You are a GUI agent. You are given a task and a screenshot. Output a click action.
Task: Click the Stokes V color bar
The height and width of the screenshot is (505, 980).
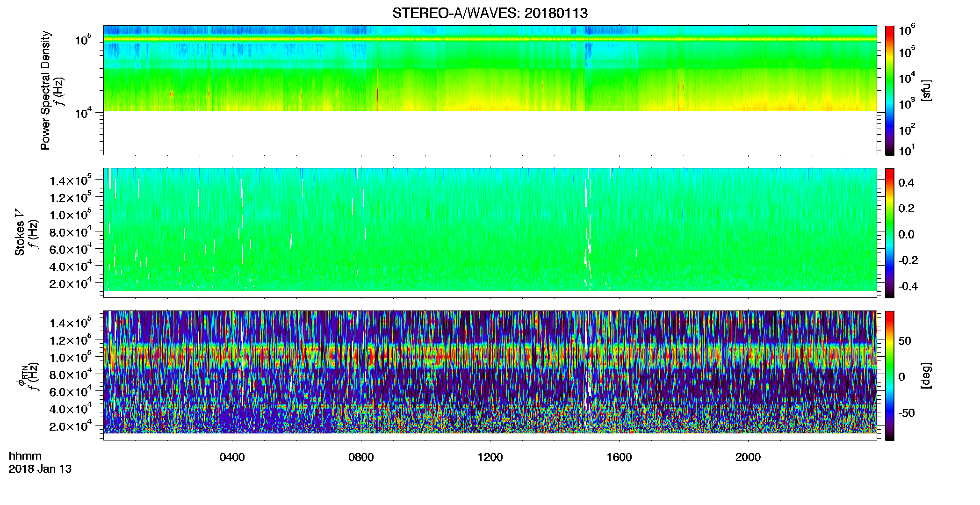pyautogui.click(x=890, y=233)
